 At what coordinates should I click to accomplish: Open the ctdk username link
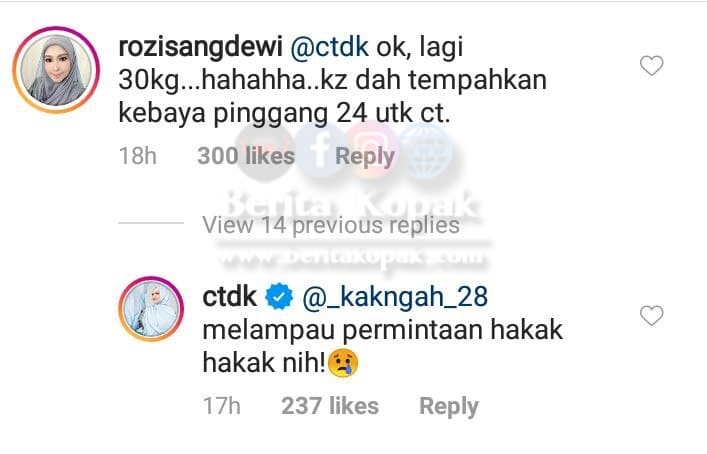coord(230,297)
